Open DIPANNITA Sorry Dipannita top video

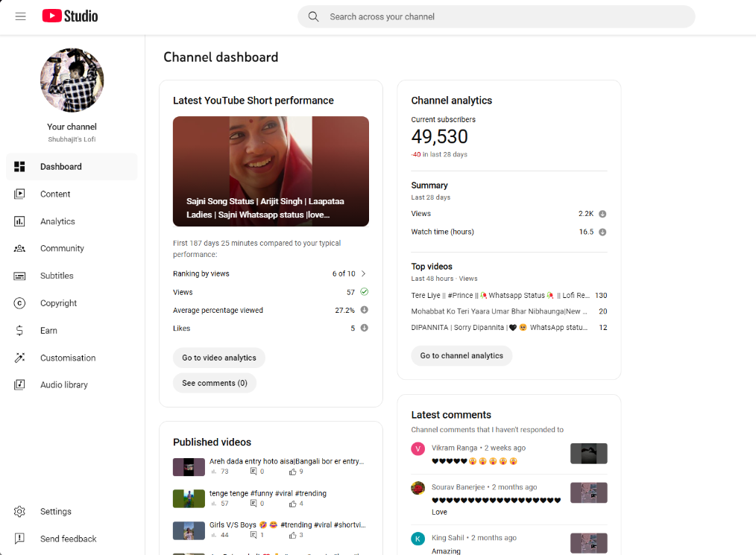[x=499, y=328]
